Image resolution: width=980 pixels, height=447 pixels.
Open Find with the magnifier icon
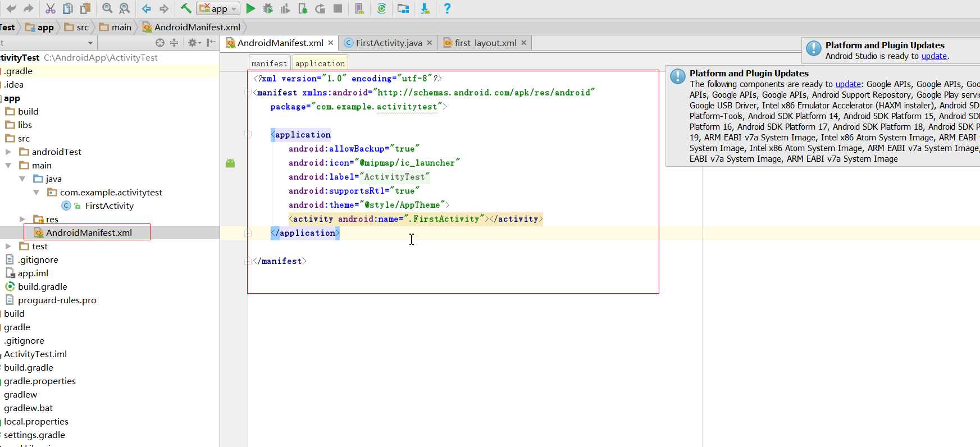tap(107, 8)
